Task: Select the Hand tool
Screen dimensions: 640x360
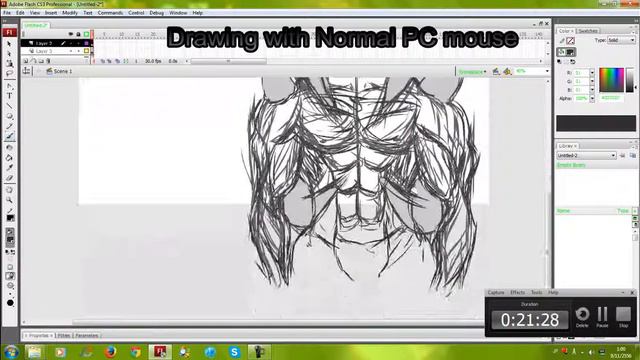Action: [9, 190]
